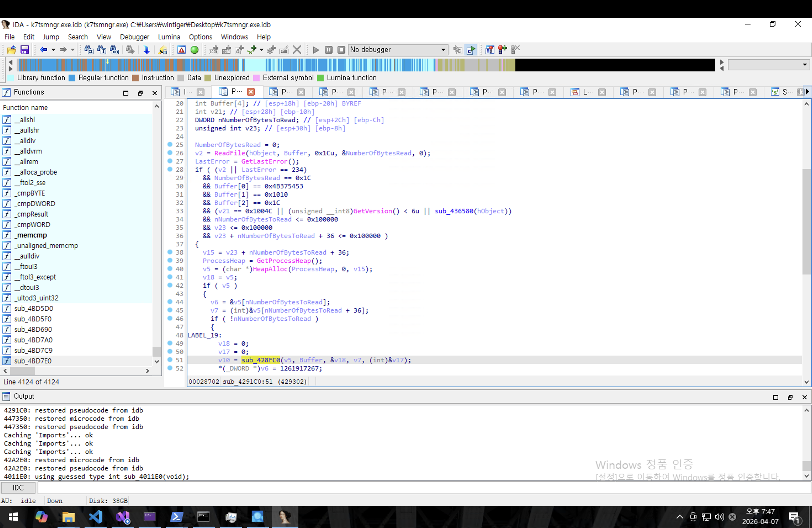Image resolution: width=812 pixels, height=528 pixels.
Task: Click the blue down arrow icon
Action: pos(146,50)
